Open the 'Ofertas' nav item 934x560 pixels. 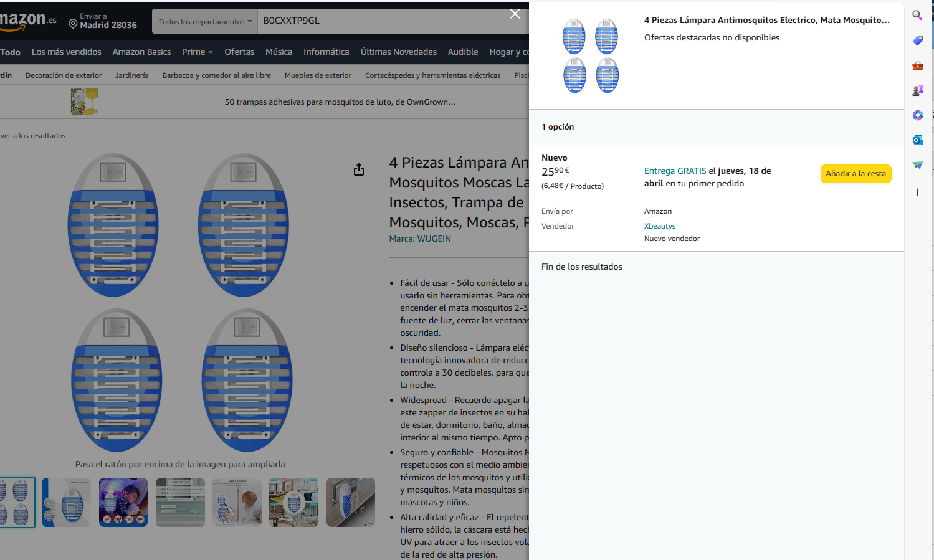coord(239,52)
